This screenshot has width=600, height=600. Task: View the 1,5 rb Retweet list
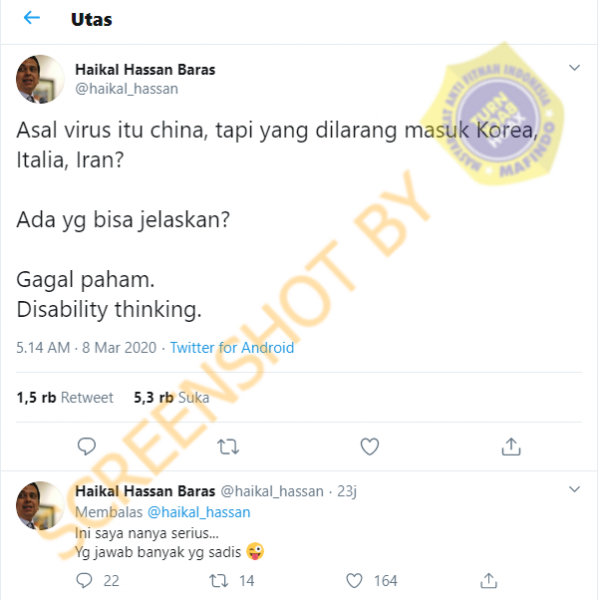tap(65, 398)
